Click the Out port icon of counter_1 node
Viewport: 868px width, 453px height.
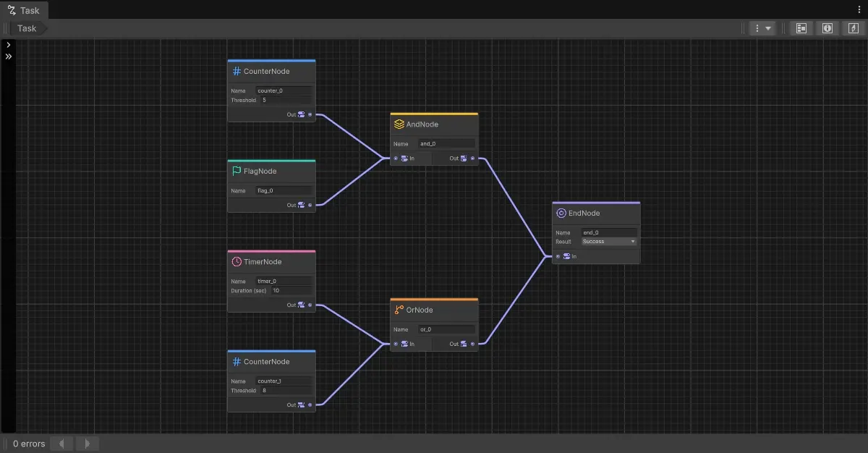[x=302, y=405]
